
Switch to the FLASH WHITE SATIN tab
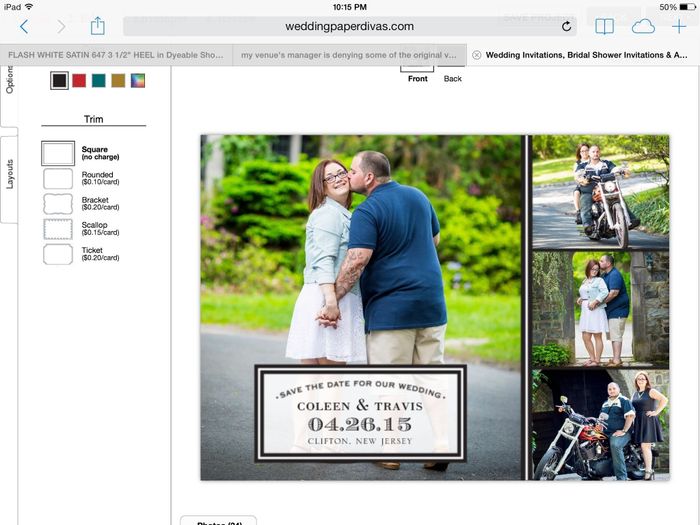[x=115, y=55]
